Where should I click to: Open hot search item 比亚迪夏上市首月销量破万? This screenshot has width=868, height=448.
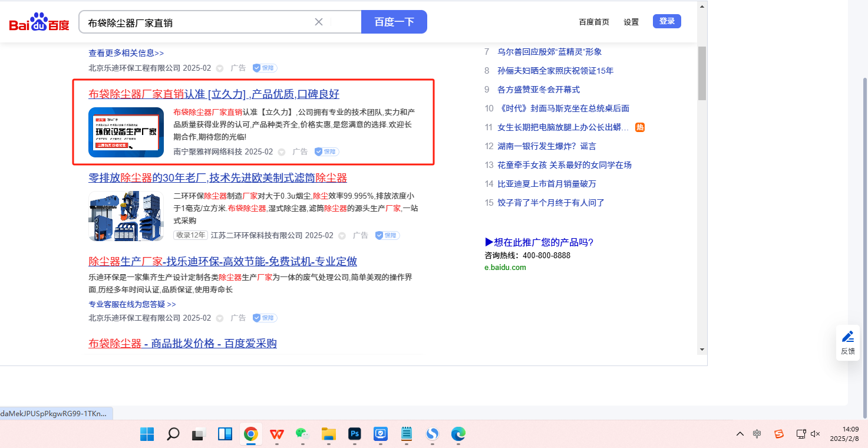[547, 184]
